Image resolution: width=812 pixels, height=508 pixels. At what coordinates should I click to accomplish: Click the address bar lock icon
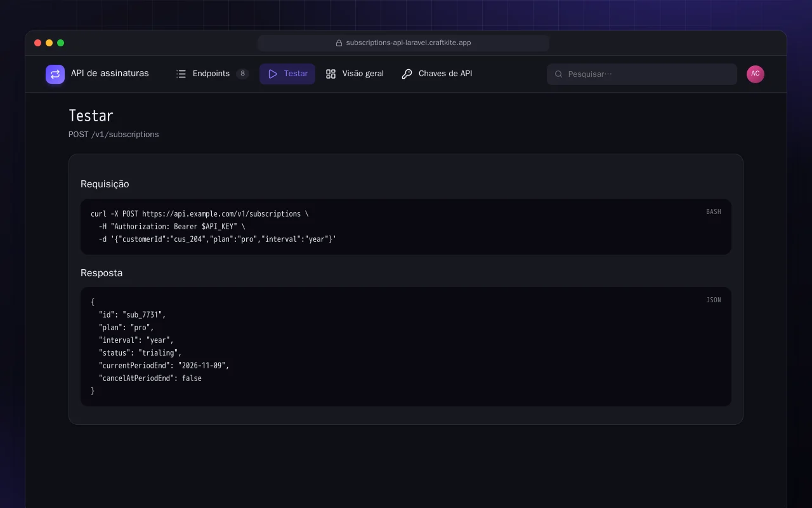point(339,43)
